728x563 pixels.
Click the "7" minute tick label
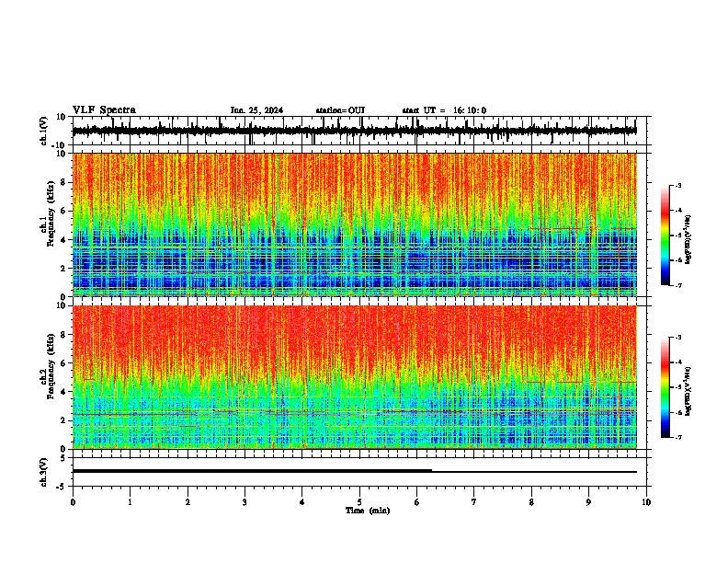[x=474, y=502]
